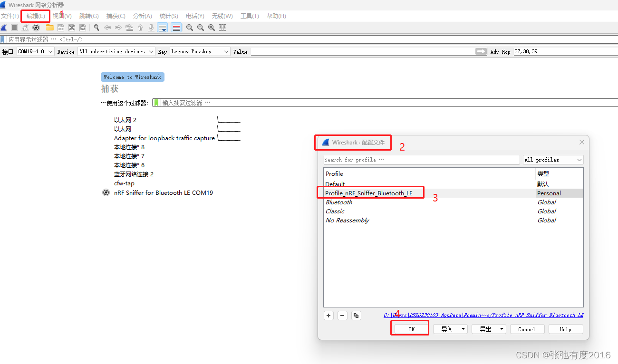Open the Device advertising devices dropdown

(x=116, y=51)
